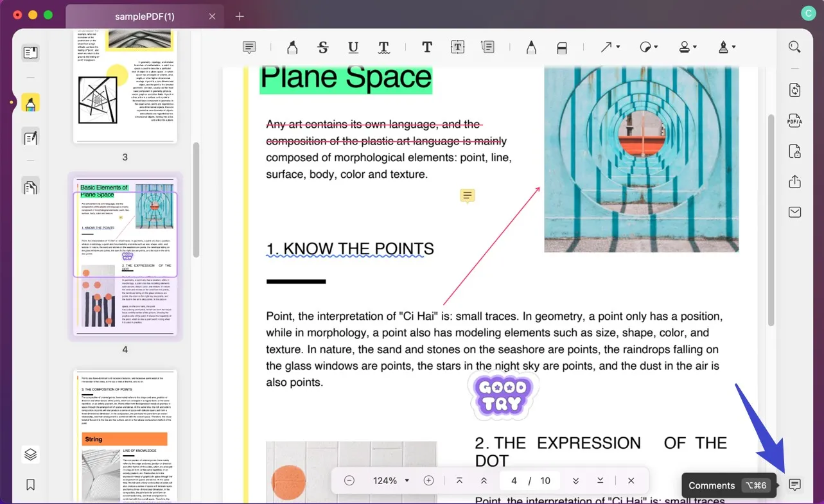This screenshot has width=824, height=504.
Task: Switch to the samplePDF(1) tab
Action: pos(145,17)
